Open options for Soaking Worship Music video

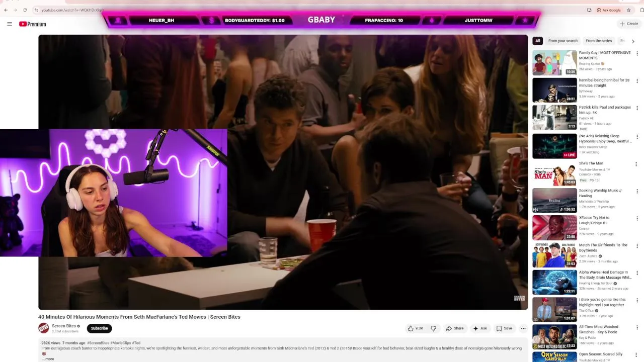(637, 191)
